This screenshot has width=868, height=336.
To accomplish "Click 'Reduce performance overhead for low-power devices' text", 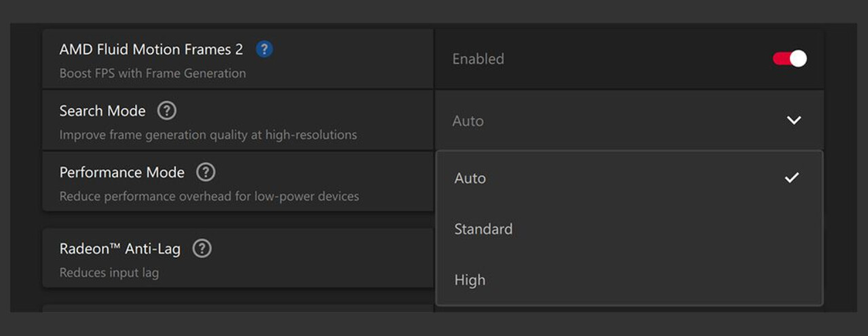I will (209, 197).
